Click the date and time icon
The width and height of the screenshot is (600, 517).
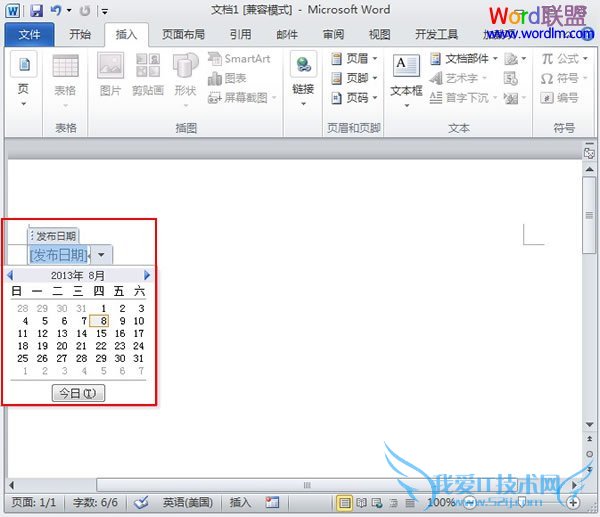511,78
